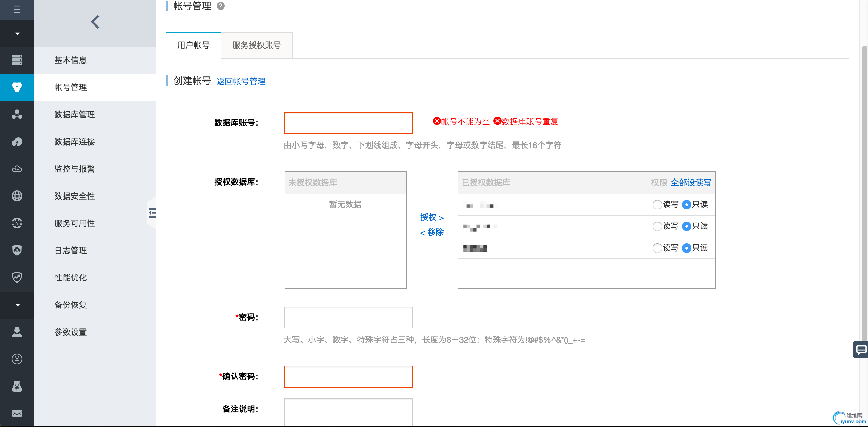Click the globe icon in left sidebar
This screenshot has width=868, height=427.
point(17,196)
